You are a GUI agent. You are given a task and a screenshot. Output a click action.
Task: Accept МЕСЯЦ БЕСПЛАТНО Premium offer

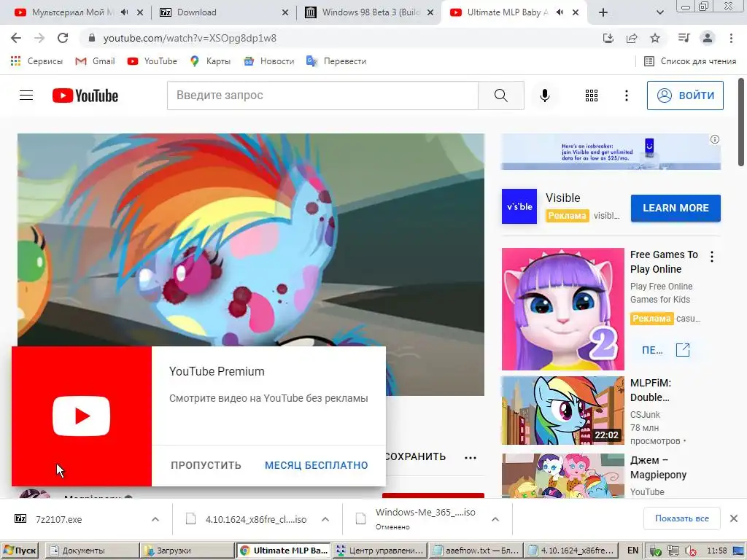(x=317, y=465)
